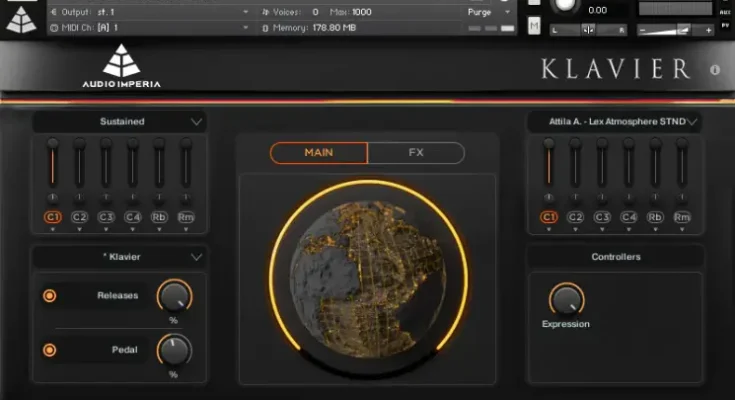Click the C1 fader in the Sustained panel
Viewport: 735px width, 400px height.
(x=52, y=165)
